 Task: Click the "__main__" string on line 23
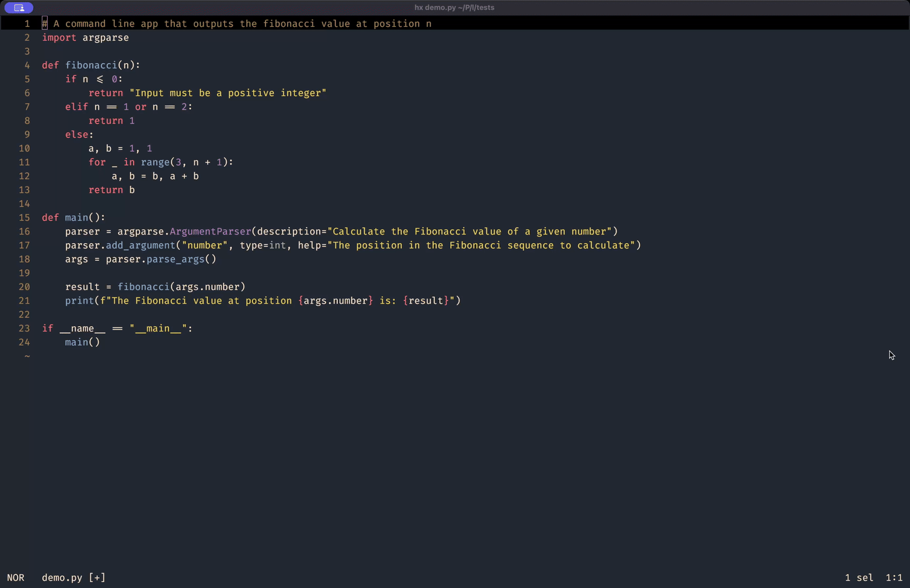(157, 328)
